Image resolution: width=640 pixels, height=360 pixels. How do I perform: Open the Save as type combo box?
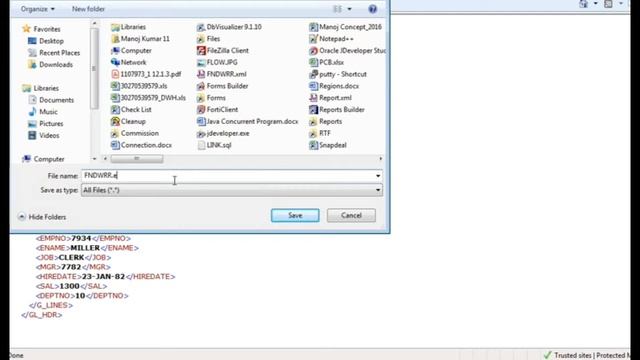[x=232, y=190]
